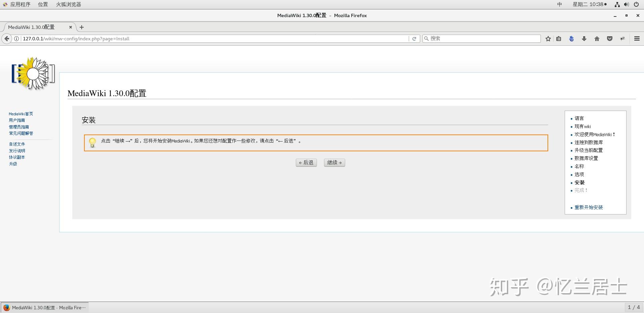Click the developer tools icon beside Pocket
This screenshot has height=313, width=644.
(622, 39)
